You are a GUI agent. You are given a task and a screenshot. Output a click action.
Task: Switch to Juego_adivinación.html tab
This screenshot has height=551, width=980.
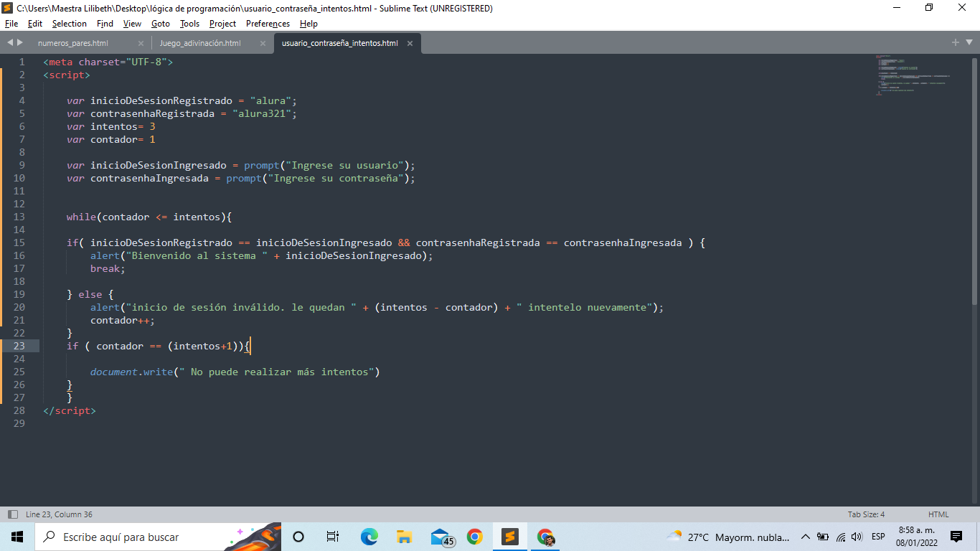[x=200, y=43]
